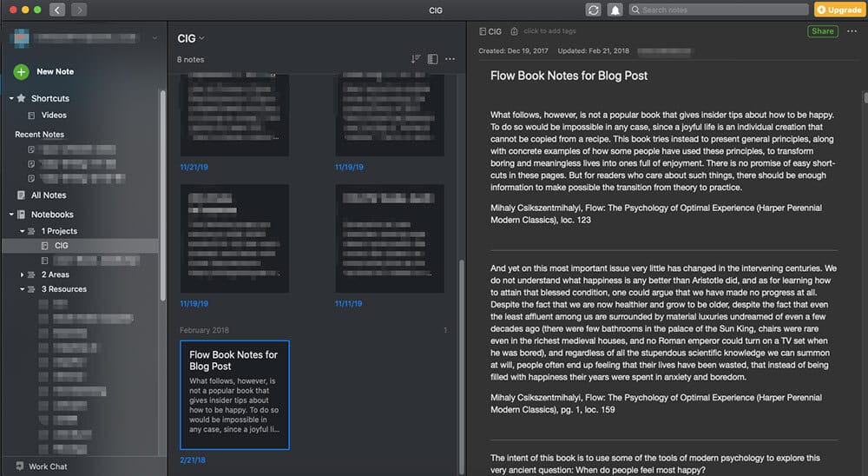Viewport: 868px width, 476px height.
Task: Go forward with the right arrow button
Action: click(x=79, y=10)
